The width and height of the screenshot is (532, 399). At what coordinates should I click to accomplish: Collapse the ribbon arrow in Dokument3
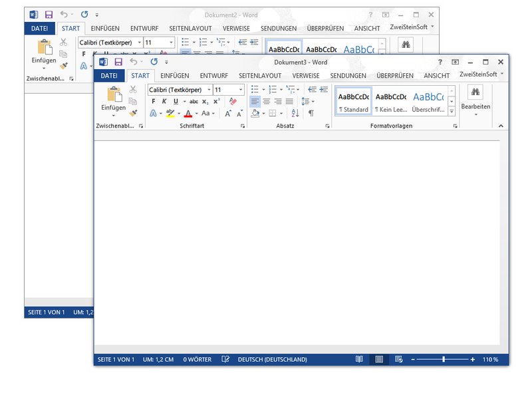[x=501, y=126]
